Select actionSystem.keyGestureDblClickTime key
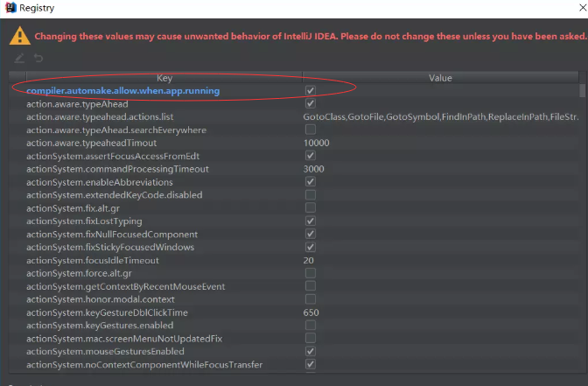 pos(107,312)
